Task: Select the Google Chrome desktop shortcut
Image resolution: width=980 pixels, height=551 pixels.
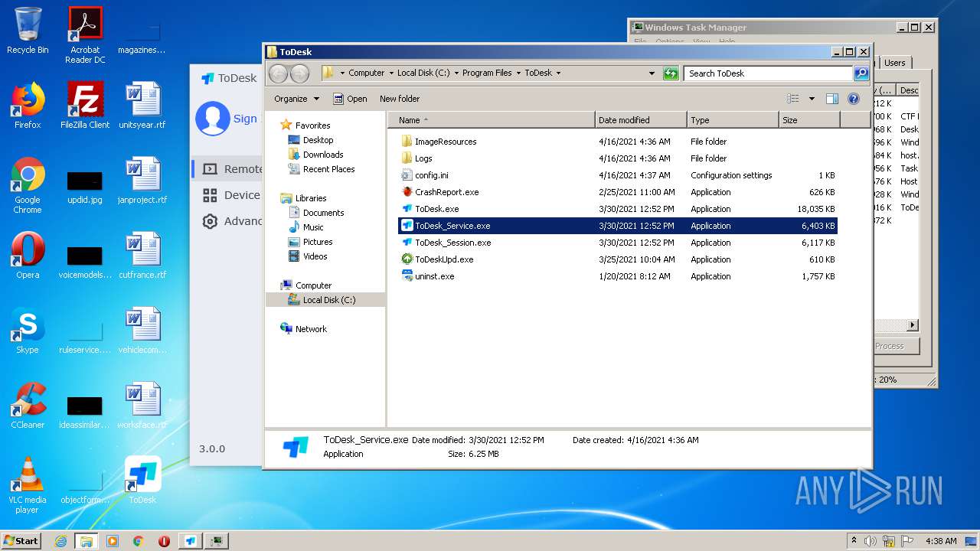Action: click(28, 186)
